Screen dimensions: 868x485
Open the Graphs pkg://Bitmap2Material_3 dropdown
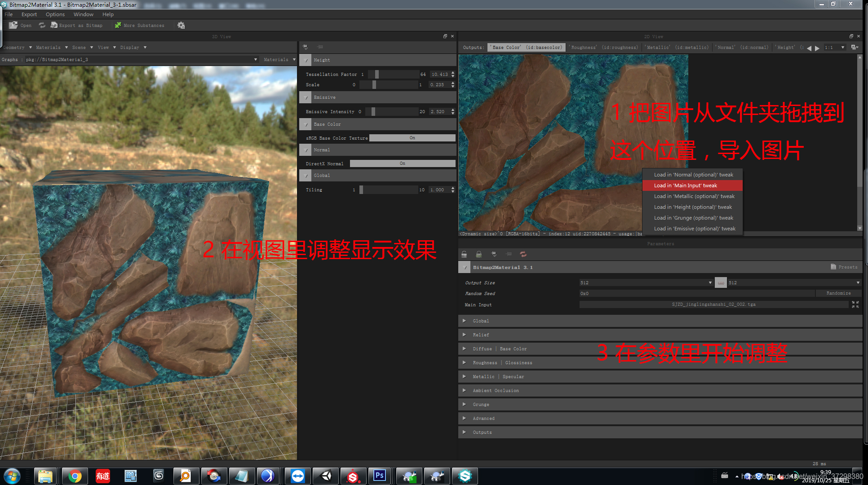[255, 59]
